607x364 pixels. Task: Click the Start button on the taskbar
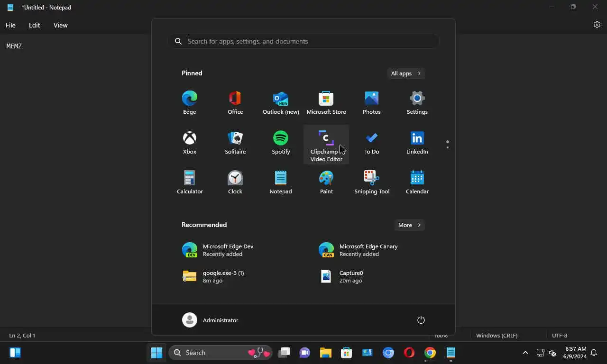[156, 353]
